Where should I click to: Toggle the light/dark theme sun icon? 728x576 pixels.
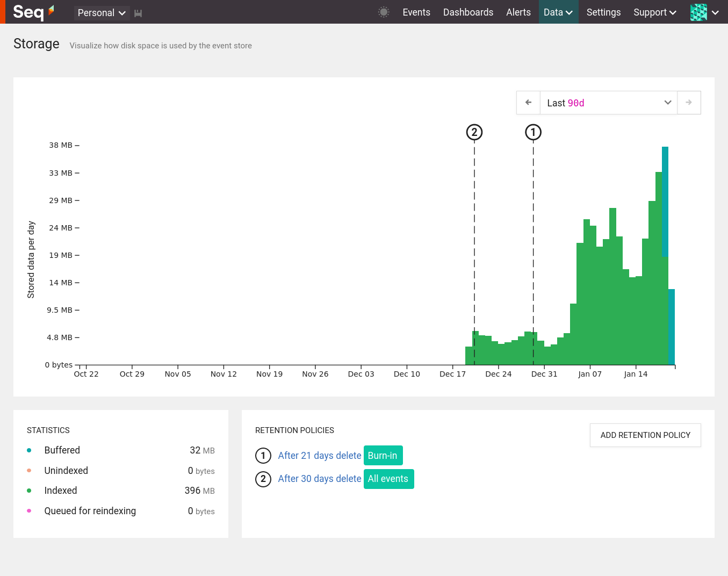(x=384, y=12)
